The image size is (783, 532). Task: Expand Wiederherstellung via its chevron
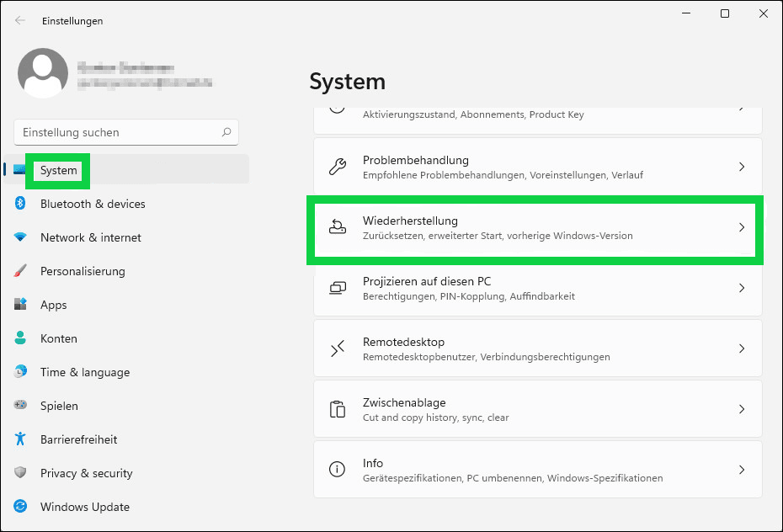[x=742, y=227]
